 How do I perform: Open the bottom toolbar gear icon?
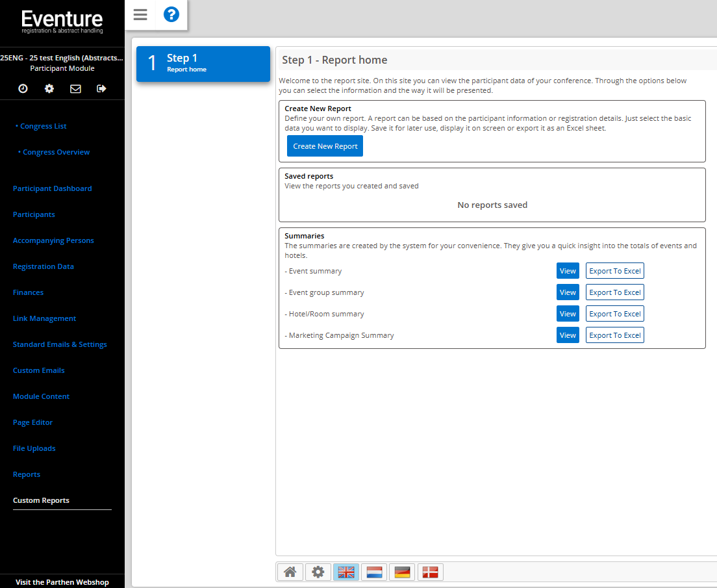(x=318, y=572)
